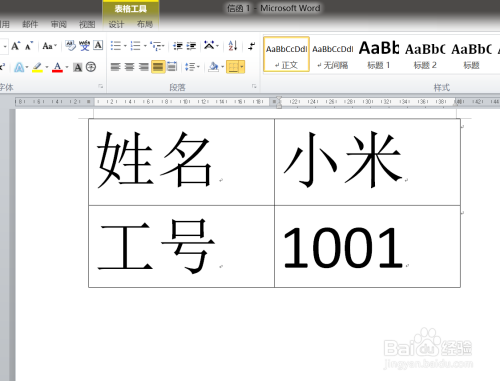The width and height of the screenshot is (500, 381).
Task: Click the Phonetic Guide (wén) icon
Action: click(x=85, y=46)
